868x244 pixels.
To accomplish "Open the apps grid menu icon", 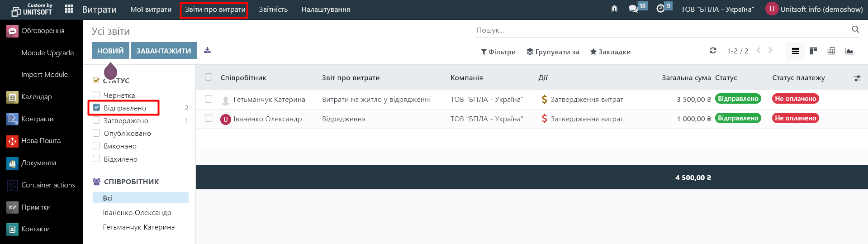I will tap(69, 9).
